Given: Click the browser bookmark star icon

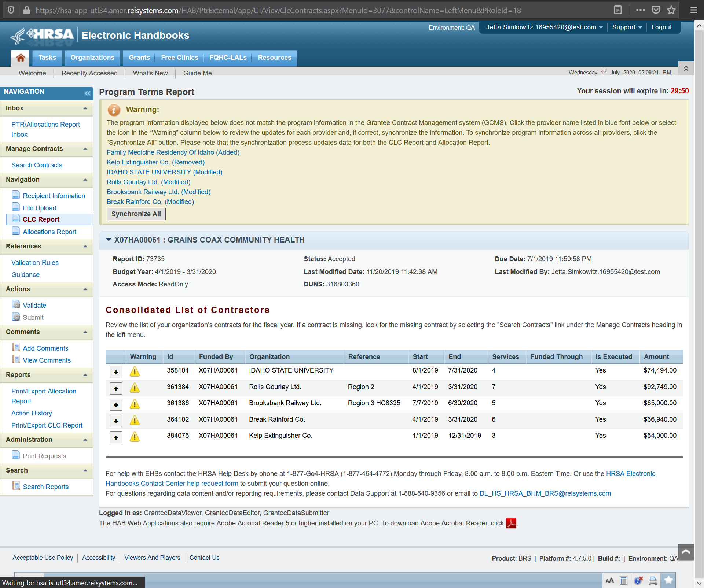Looking at the screenshot, I should coord(671,10).
